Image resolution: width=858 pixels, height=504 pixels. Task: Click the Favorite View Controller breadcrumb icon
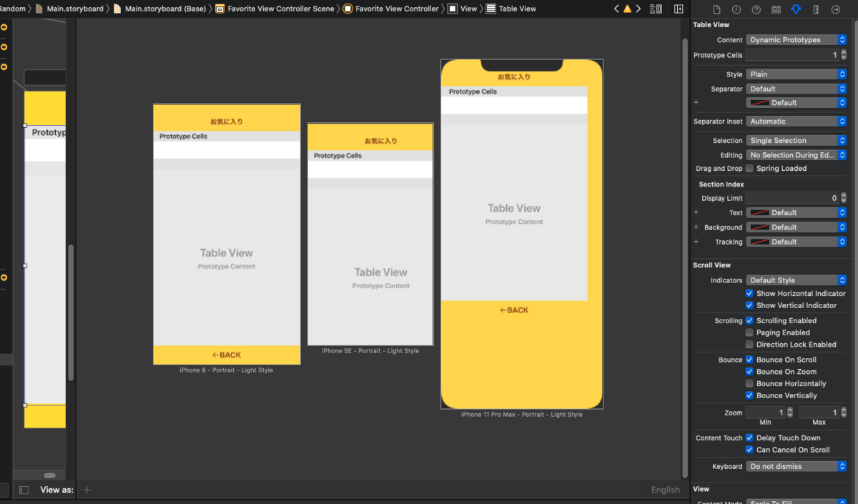347,9
